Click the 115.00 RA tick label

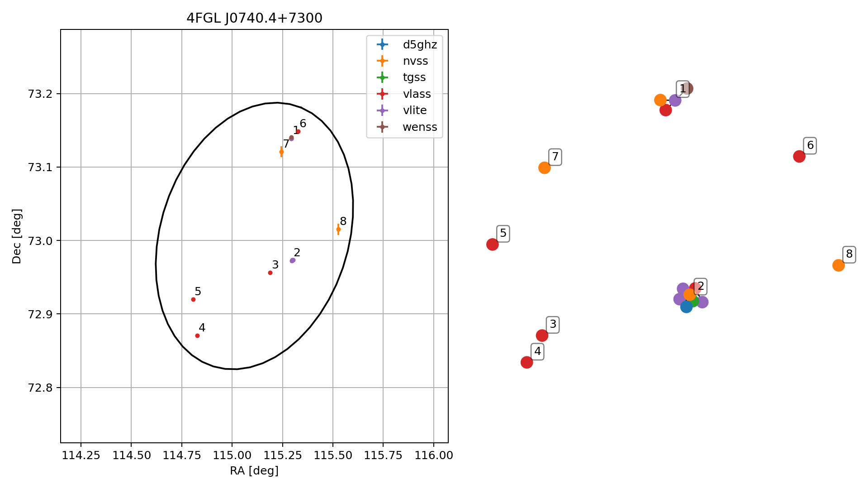[232, 455]
